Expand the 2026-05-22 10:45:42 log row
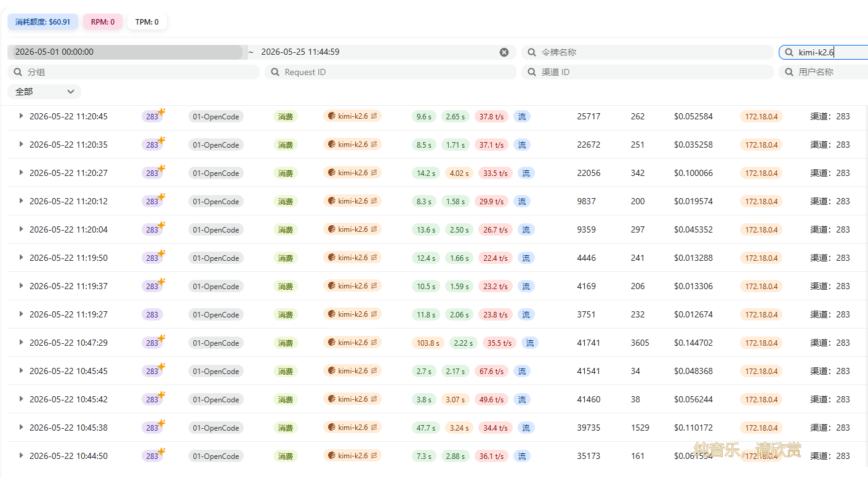Viewport: 868px width, 478px height. tap(21, 399)
